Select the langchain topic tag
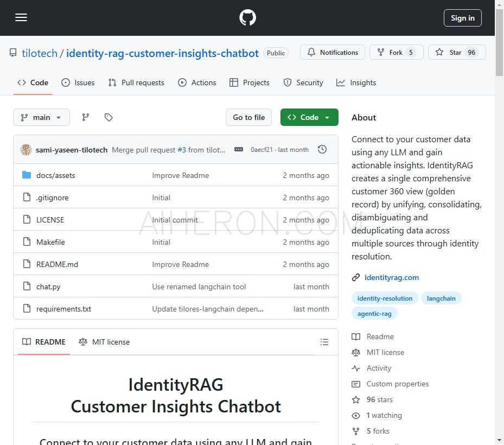Image resolution: width=504 pixels, height=445 pixels. (441, 298)
